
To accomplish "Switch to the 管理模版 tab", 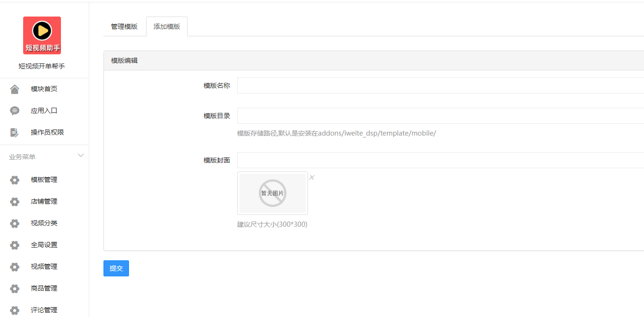I will pyautogui.click(x=124, y=26).
